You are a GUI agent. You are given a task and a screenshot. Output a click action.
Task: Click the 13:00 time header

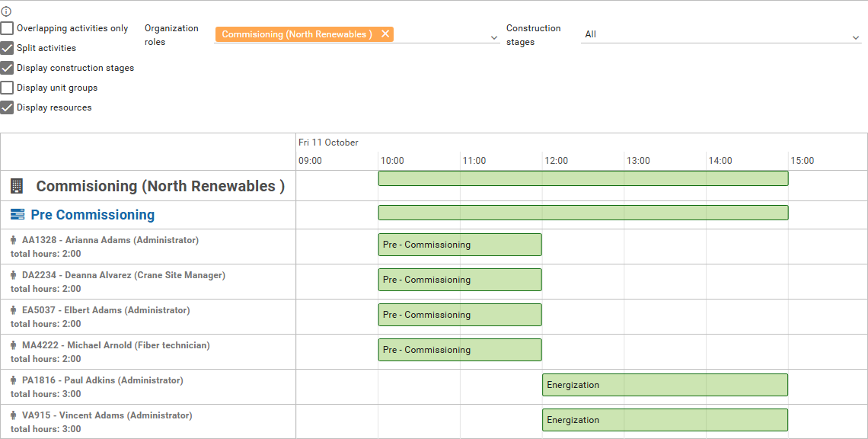pos(638,161)
